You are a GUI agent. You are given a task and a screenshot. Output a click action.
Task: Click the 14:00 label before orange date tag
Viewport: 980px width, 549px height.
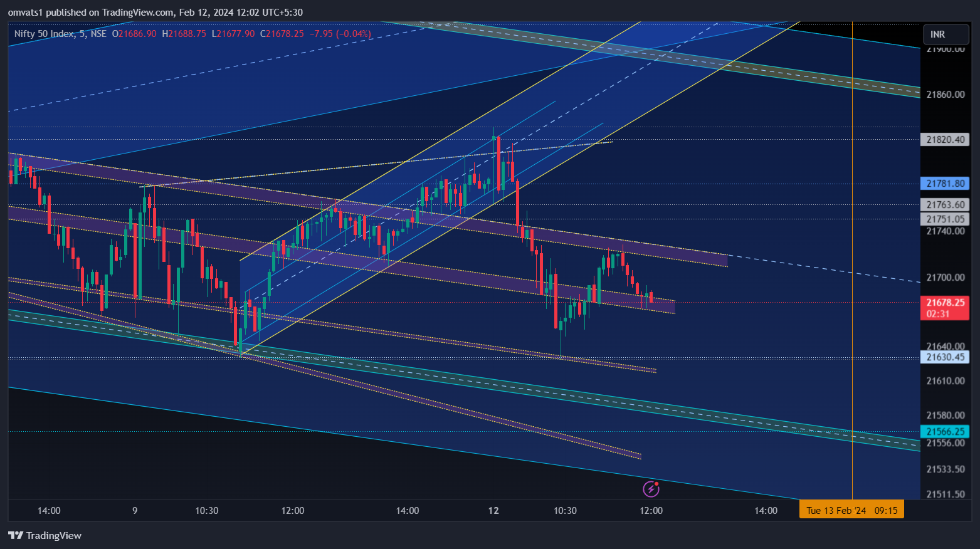click(766, 511)
